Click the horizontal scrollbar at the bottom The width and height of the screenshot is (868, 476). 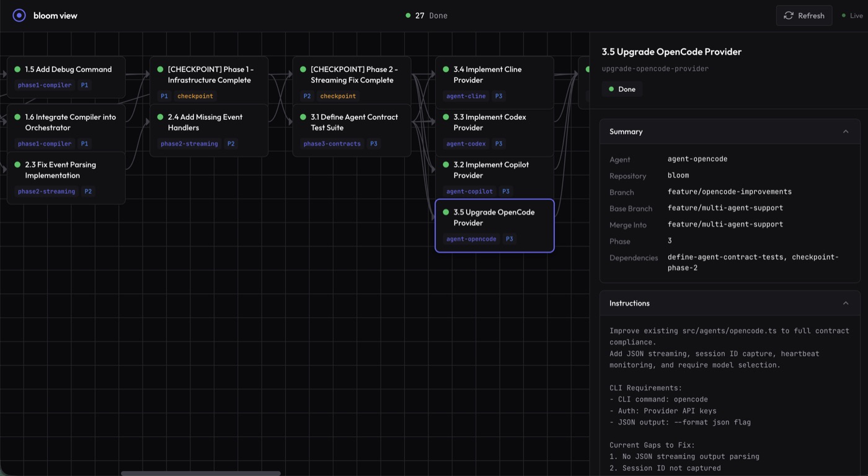tap(200, 473)
